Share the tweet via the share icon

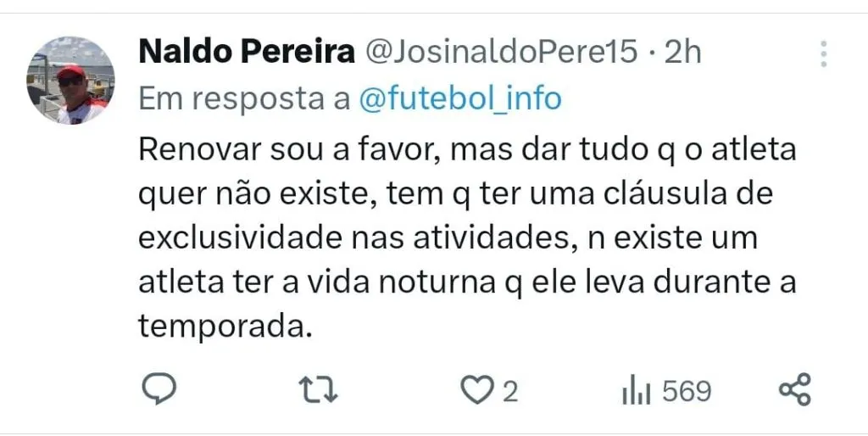(x=794, y=390)
